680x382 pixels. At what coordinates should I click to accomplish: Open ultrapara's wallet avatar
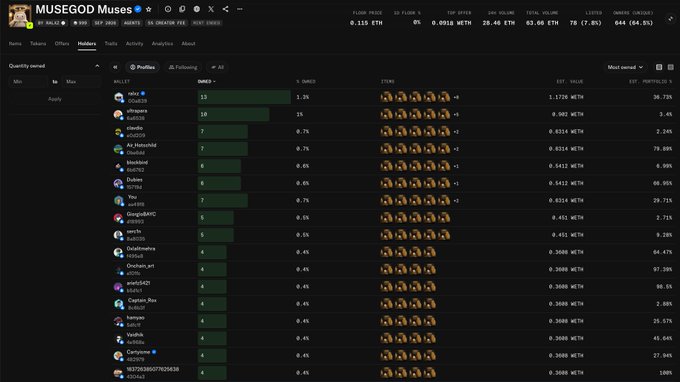click(118, 114)
